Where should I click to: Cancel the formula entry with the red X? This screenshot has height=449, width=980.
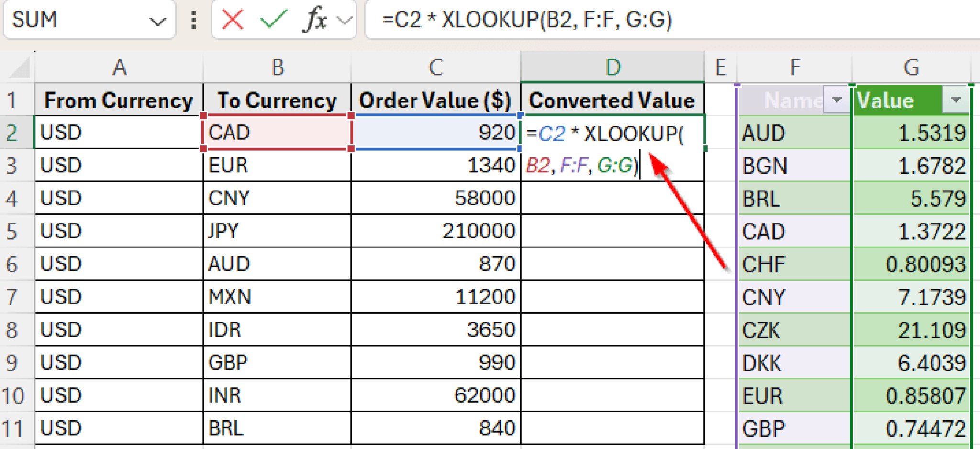(x=232, y=20)
